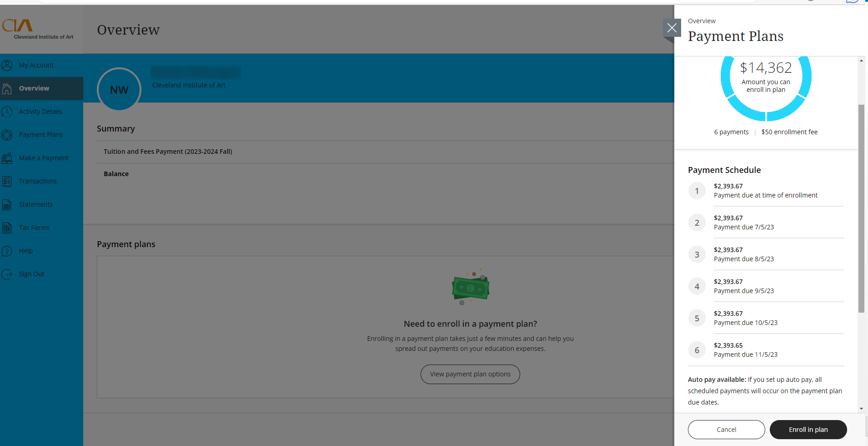The height and width of the screenshot is (446, 868).
Task: Click the NW profile avatar circle
Action: click(119, 90)
